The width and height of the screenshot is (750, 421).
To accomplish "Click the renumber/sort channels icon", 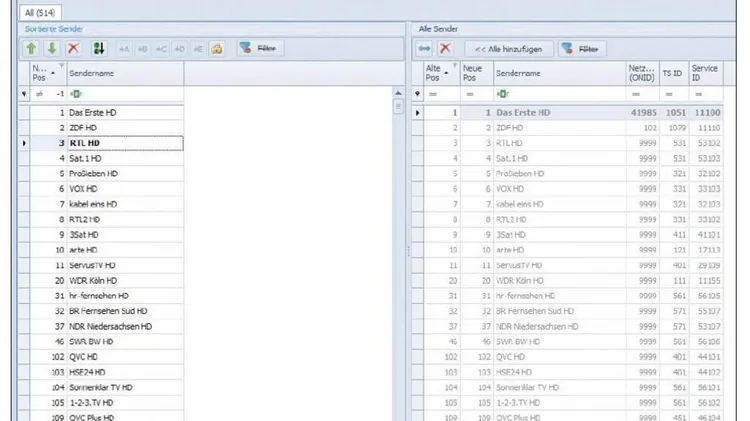I will (99, 48).
